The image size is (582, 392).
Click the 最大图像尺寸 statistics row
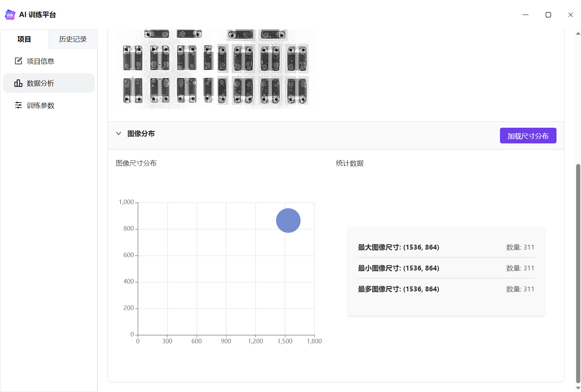click(x=446, y=247)
